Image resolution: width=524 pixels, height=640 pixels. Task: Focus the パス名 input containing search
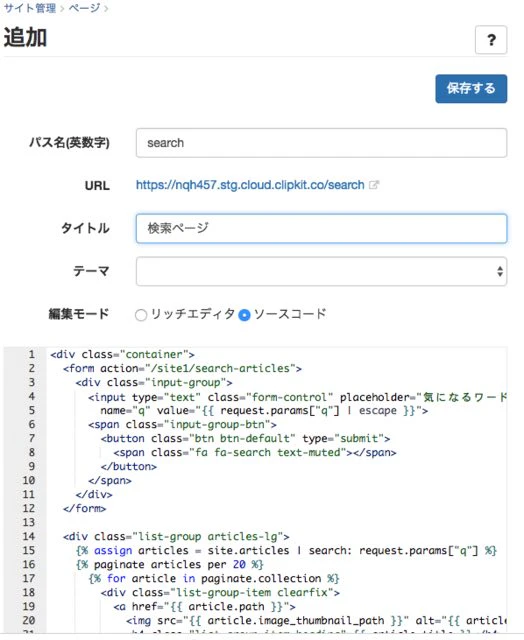321,143
